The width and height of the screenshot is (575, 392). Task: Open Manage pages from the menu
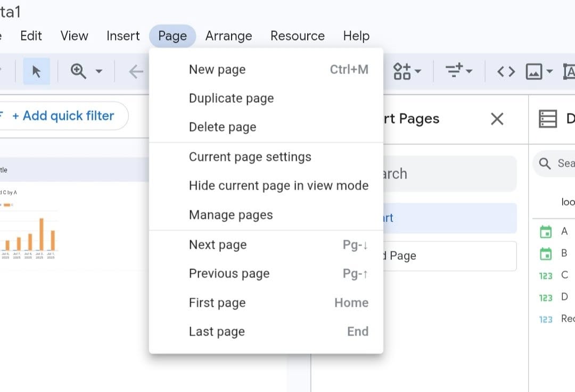(231, 215)
